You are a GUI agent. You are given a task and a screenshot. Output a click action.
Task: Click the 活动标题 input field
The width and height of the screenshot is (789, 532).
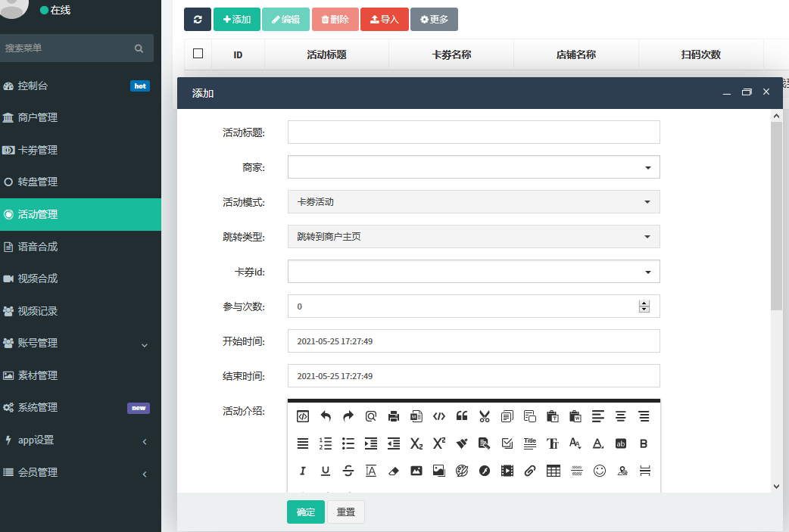click(x=473, y=132)
